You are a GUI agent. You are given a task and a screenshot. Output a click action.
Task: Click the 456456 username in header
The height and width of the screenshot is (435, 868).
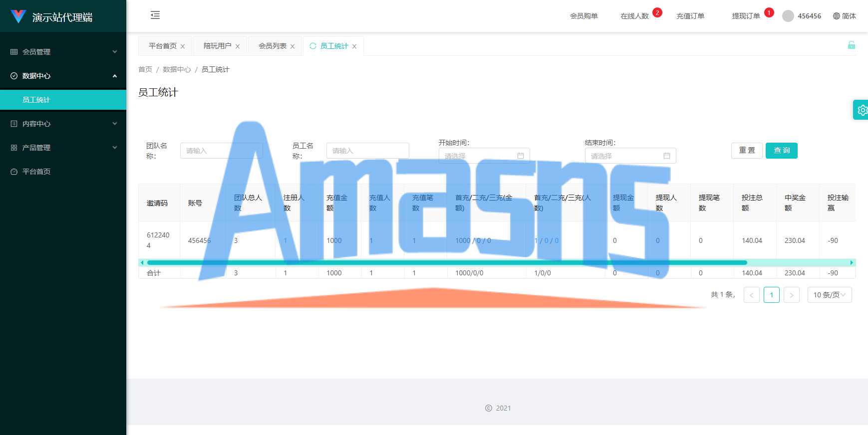click(810, 16)
